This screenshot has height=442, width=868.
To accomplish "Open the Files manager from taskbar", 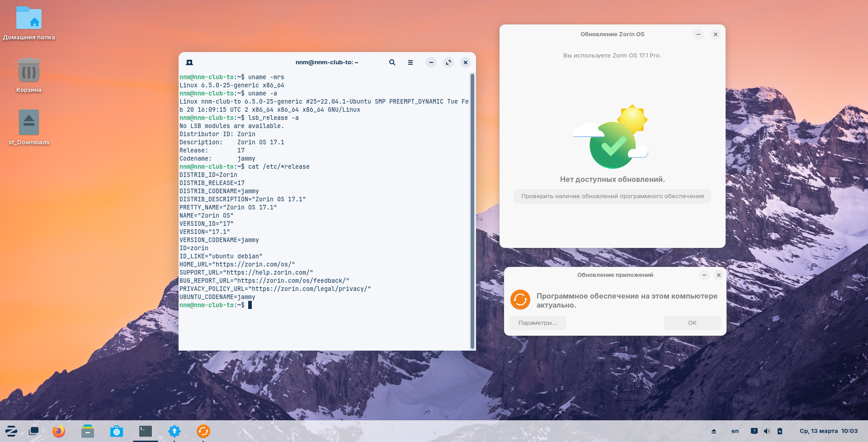I will (88, 431).
